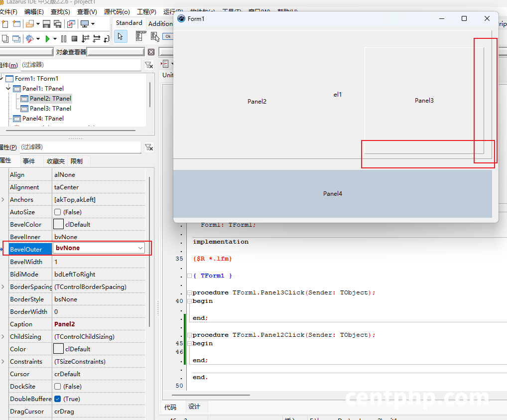Pick the TButton Ok component icon

coord(168,36)
